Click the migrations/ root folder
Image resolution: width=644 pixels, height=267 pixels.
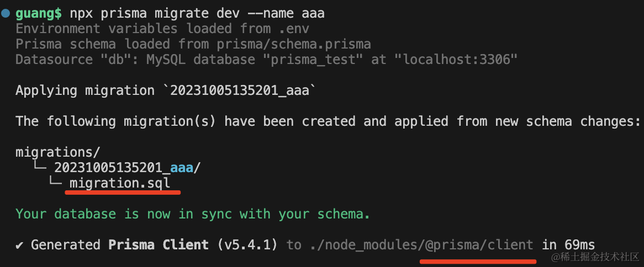(x=58, y=152)
